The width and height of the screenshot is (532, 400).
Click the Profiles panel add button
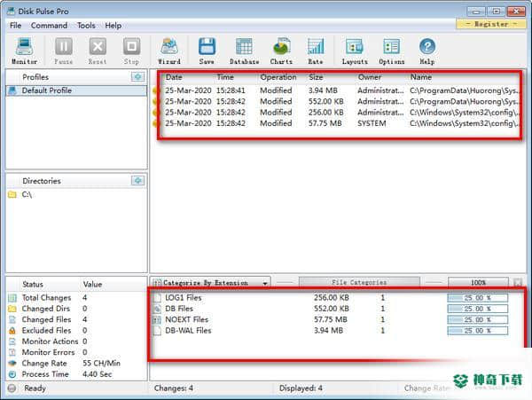coord(137,77)
